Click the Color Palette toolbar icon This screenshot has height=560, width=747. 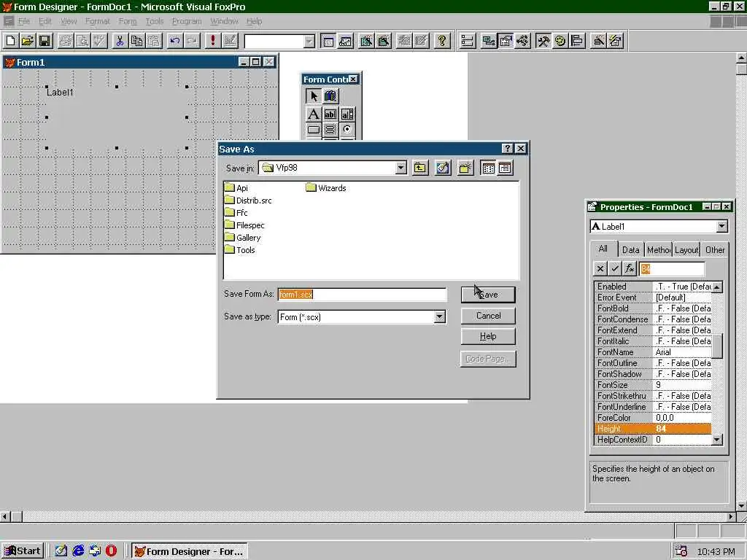(x=560, y=41)
